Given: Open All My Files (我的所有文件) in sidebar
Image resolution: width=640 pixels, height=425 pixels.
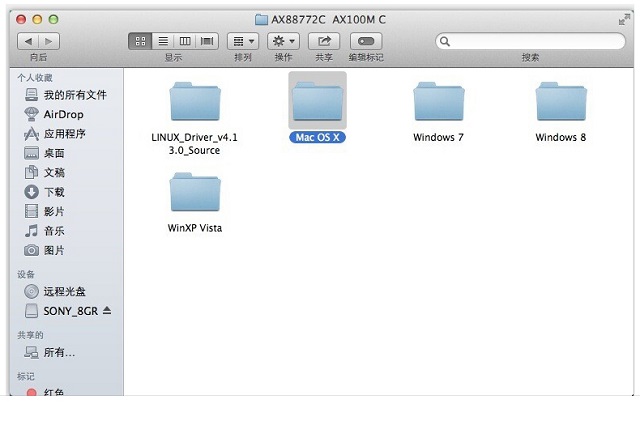Looking at the screenshot, I should pos(66,95).
